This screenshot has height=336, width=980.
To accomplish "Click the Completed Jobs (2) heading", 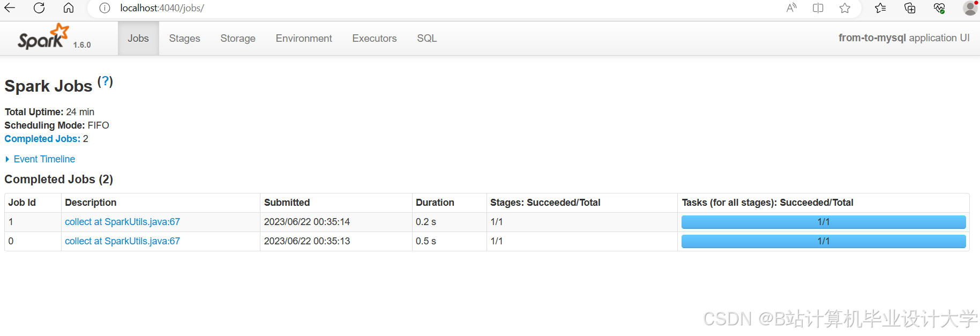I will (59, 180).
